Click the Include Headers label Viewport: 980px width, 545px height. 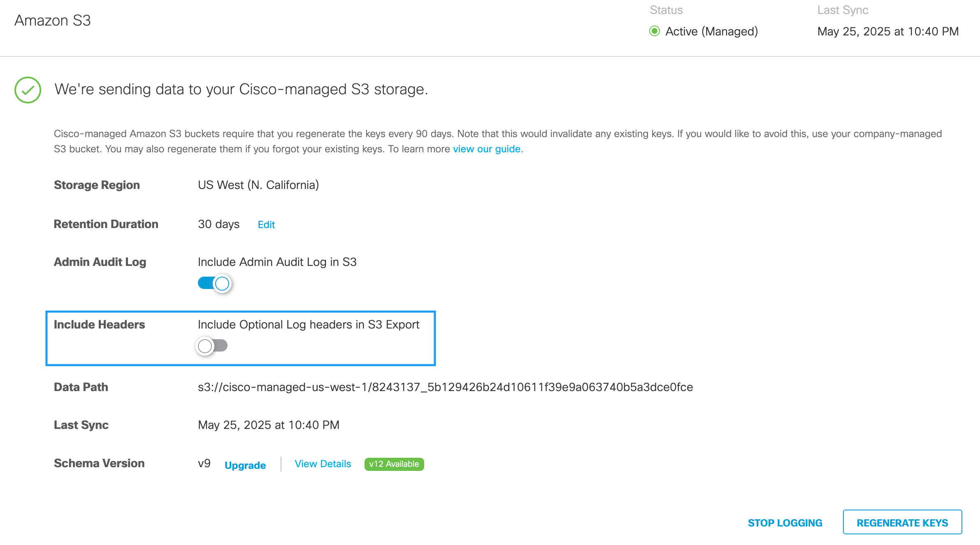99,324
